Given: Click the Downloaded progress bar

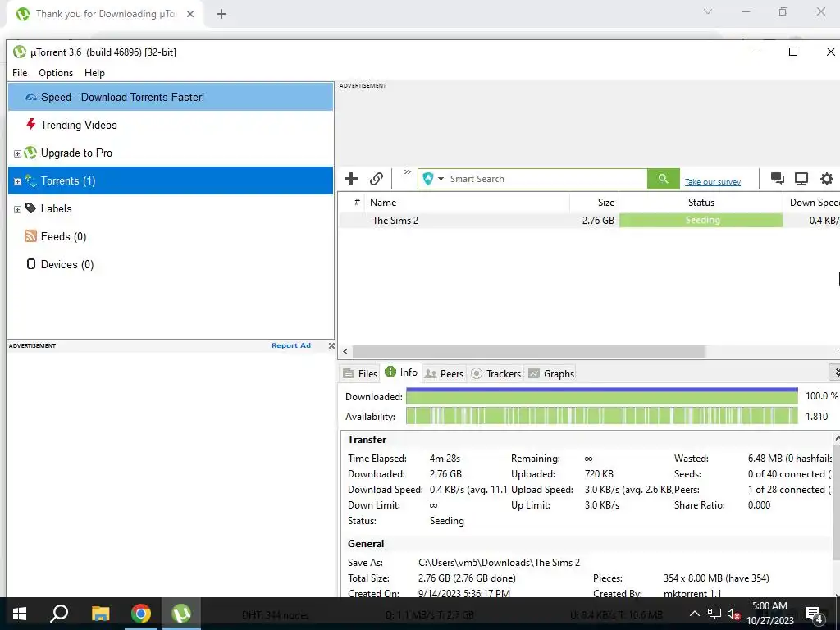Looking at the screenshot, I should [x=601, y=396].
